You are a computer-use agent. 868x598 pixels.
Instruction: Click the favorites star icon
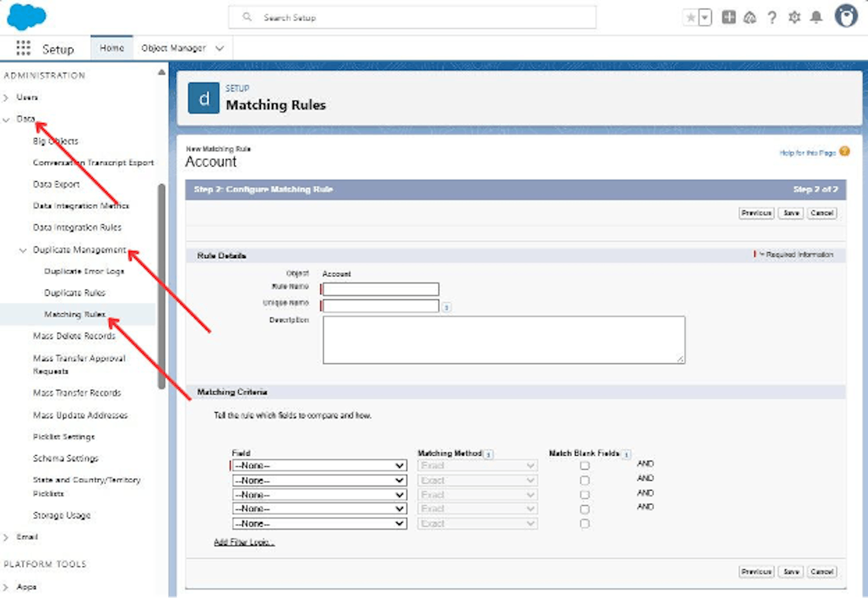click(690, 18)
